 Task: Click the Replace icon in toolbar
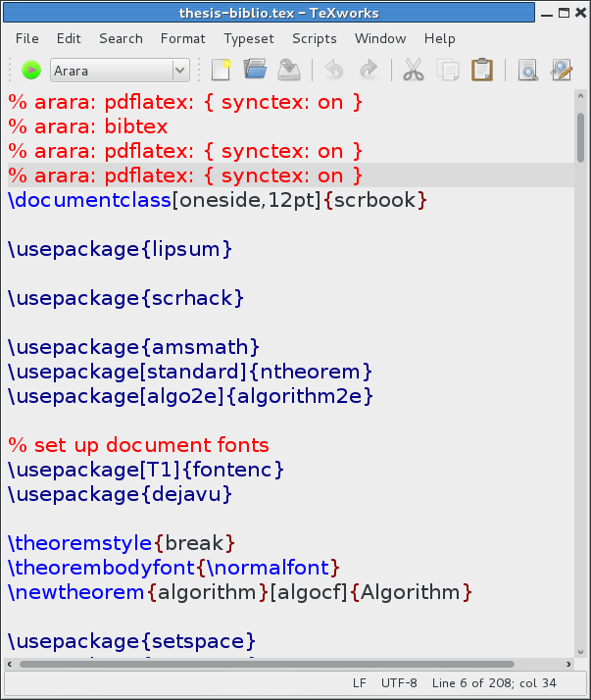coord(561,70)
